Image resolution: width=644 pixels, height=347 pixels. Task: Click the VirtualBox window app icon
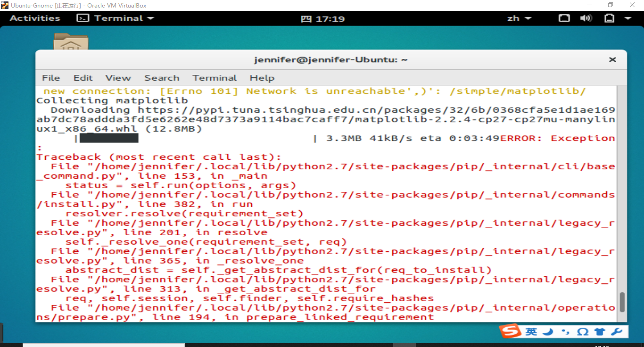pyautogui.click(x=5, y=5)
